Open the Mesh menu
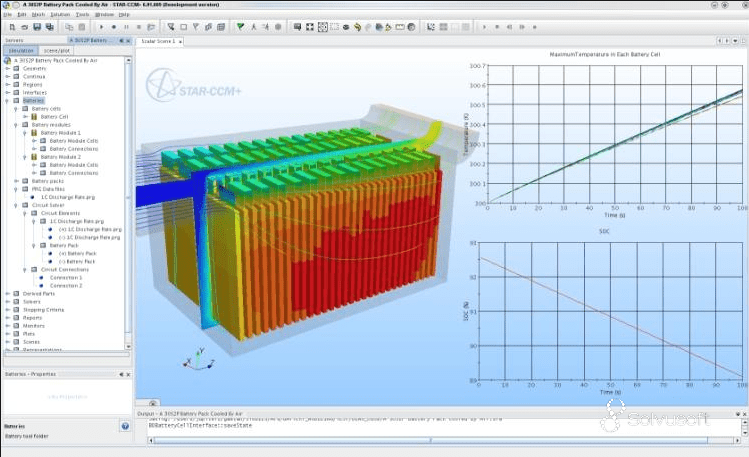Image resolution: width=749 pixels, height=457 pixels. click(38, 15)
